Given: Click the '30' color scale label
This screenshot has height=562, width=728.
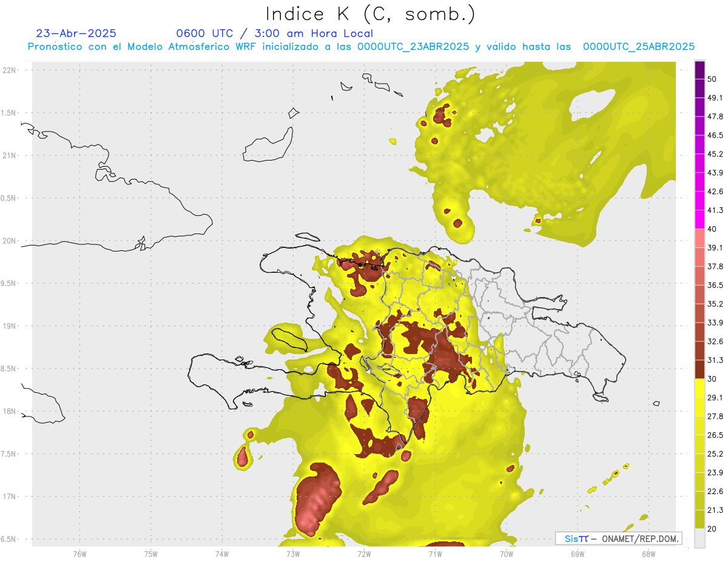Looking at the screenshot, I should tap(712, 379).
